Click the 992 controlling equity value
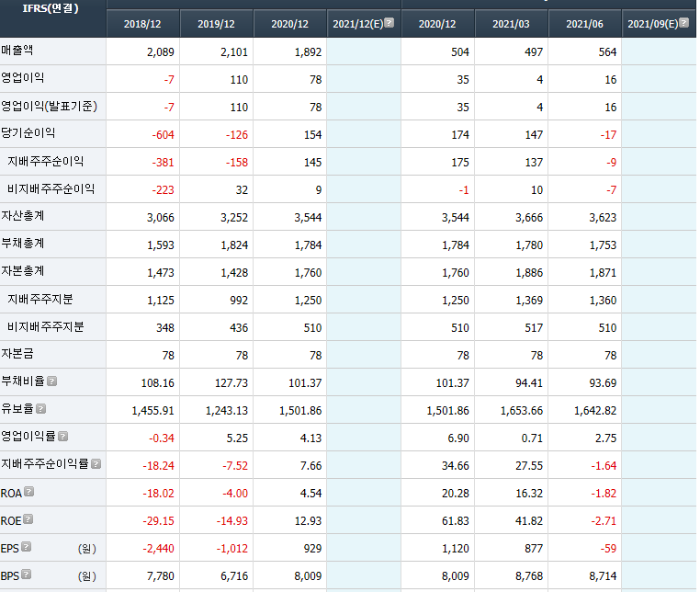Image resolution: width=700 pixels, height=592 pixels. tap(239, 301)
